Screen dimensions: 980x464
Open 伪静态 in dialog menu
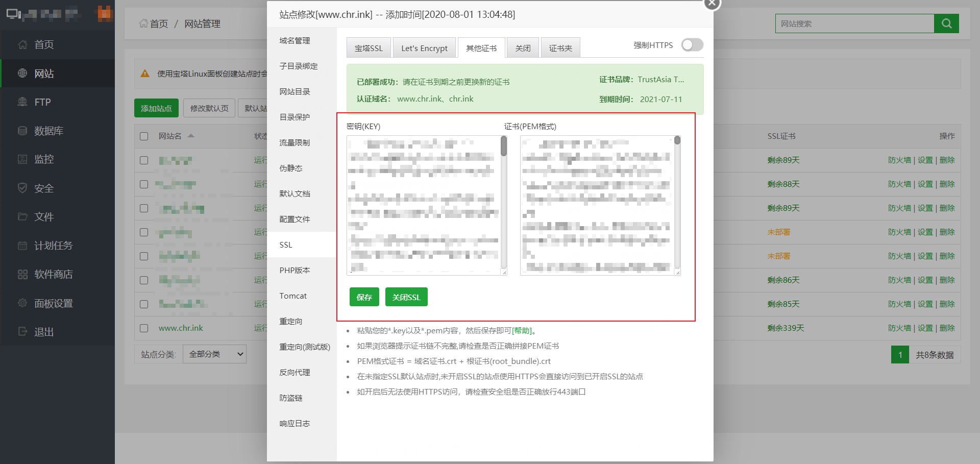click(302, 168)
